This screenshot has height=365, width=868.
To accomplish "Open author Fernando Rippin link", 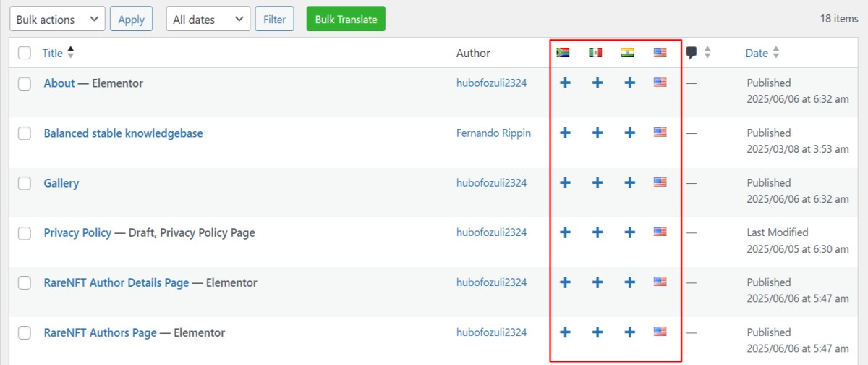I will click(x=493, y=133).
